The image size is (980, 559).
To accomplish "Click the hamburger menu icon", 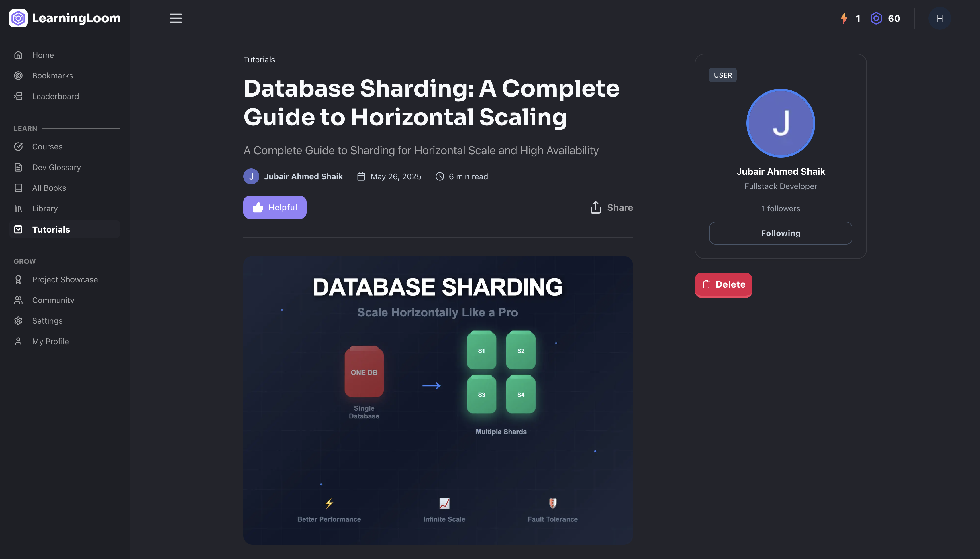I will point(176,18).
